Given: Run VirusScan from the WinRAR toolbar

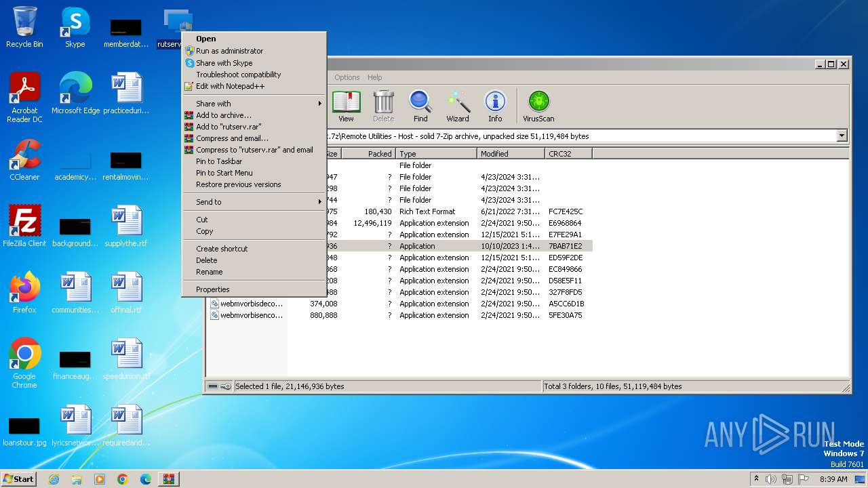Looking at the screenshot, I should click(538, 106).
